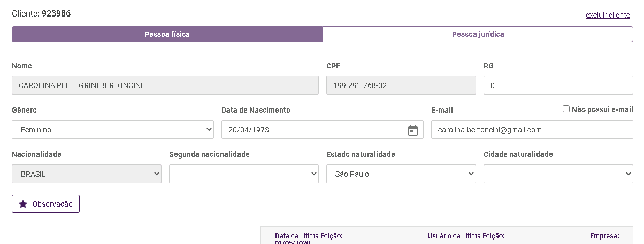Viewport: 644px width, 244px height.
Task: Click the 'excluir cliente' link
Action: click(608, 15)
